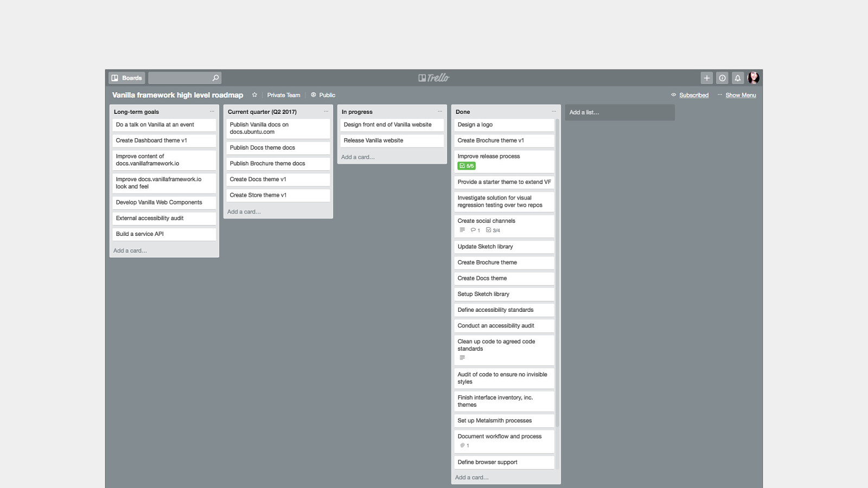This screenshot has height=488, width=868.
Task: Open Done list menu ellipsis
Action: pos(554,112)
